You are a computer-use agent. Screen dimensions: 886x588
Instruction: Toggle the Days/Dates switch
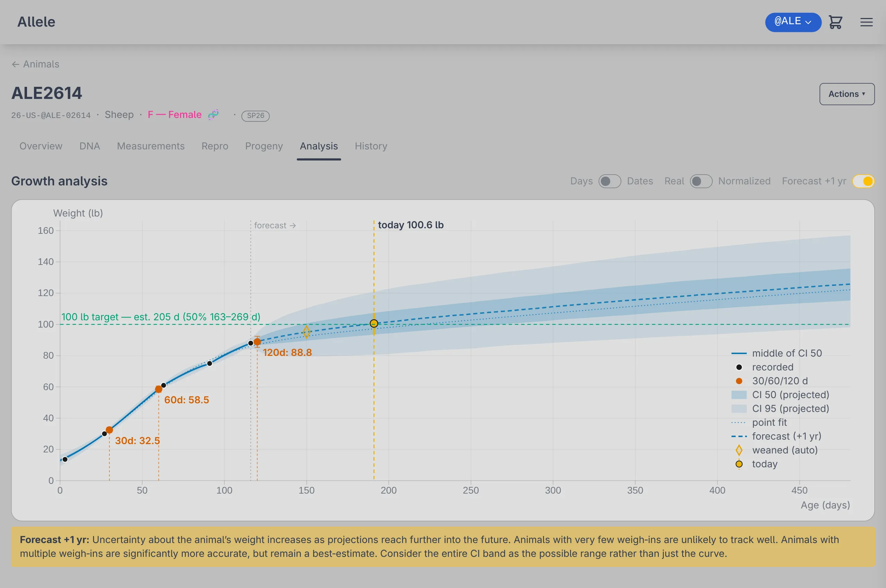[x=610, y=181]
